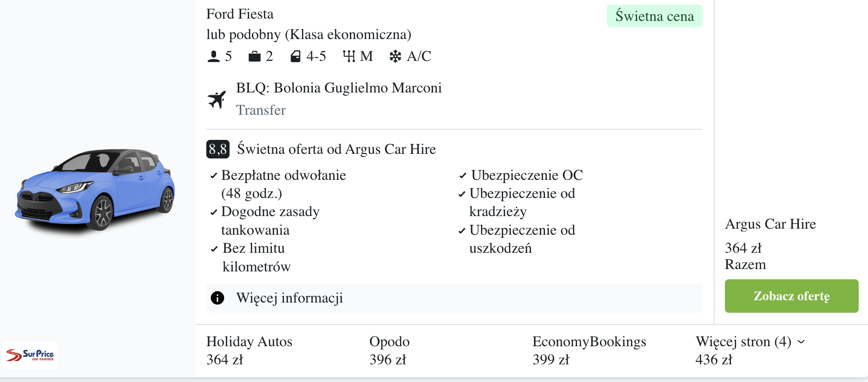Open the Holiday Autos 364 zł offer
Screen dimensions: 868x382
click(x=249, y=350)
